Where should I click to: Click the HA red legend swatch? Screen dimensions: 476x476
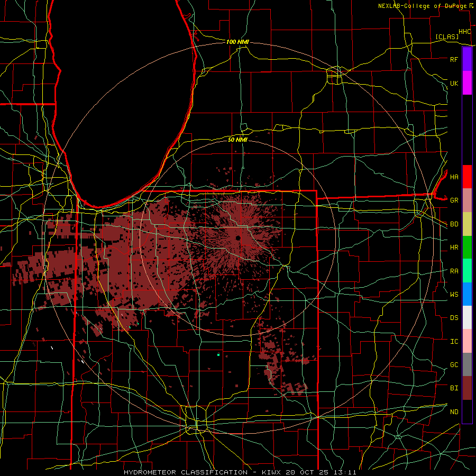[x=467, y=177]
